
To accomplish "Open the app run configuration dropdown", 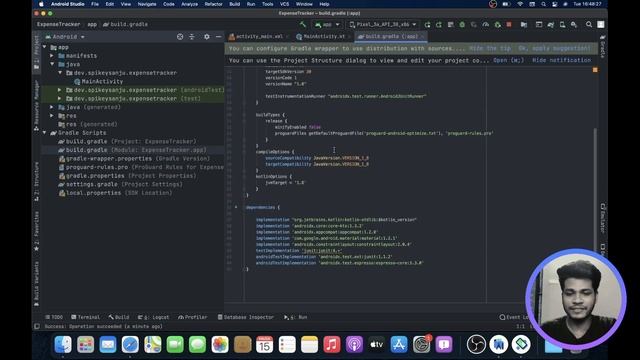I will (x=327, y=24).
